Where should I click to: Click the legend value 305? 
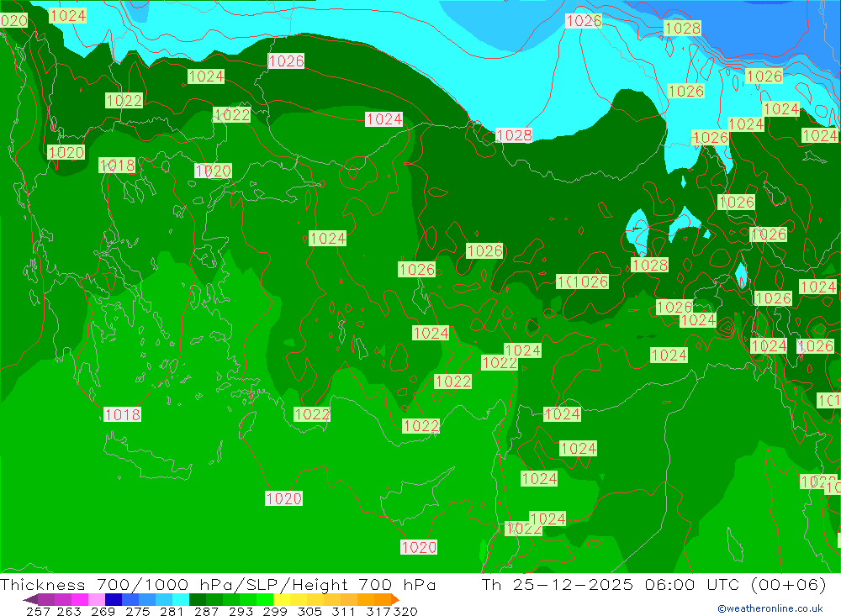pos(309,611)
